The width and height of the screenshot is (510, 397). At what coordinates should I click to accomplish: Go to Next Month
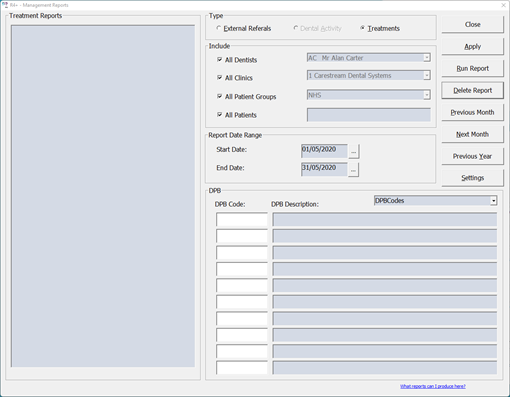(472, 134)
